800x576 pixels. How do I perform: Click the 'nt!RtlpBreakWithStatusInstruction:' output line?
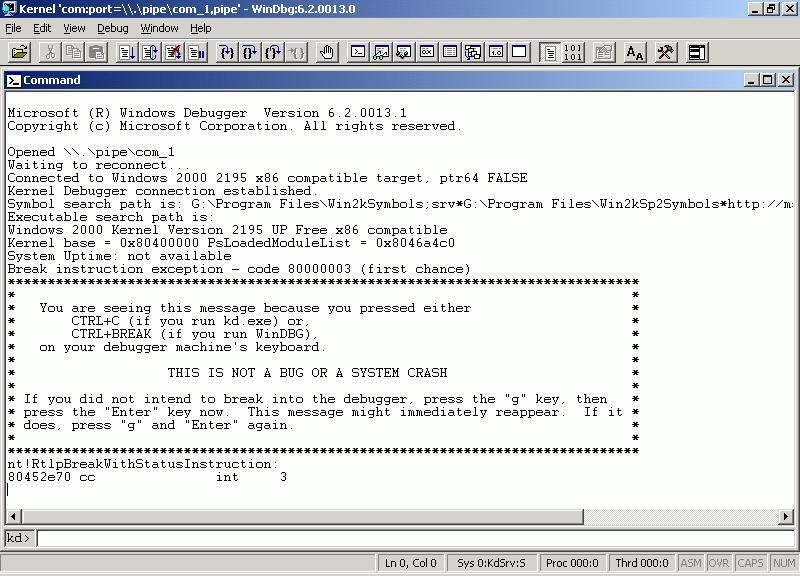pyautogui.click(x=143, y=464)
